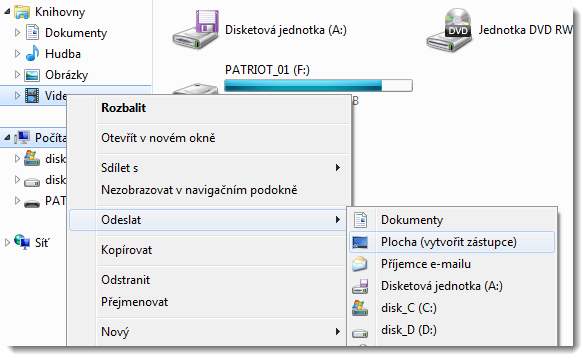This screenshot has height=361, width=588.
Task: Open Sdílet s submenu arrow
Action: pyautogui.click(x=338, y=168)
